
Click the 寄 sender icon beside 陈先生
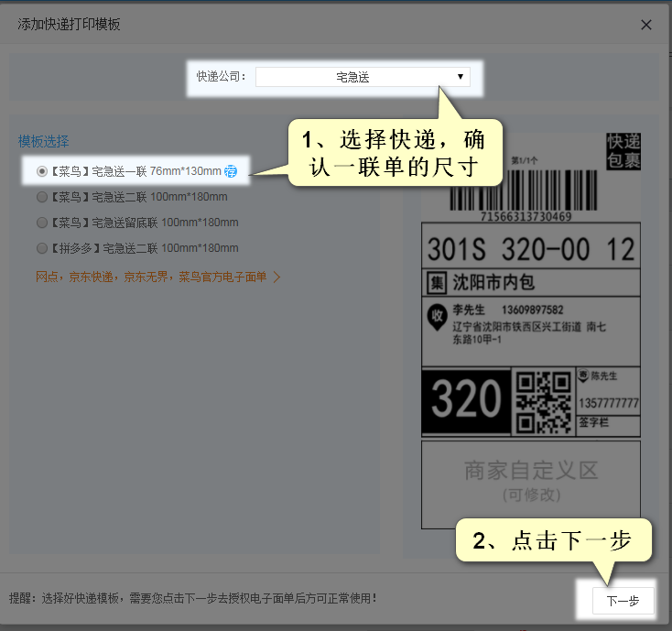click(583, 375)
